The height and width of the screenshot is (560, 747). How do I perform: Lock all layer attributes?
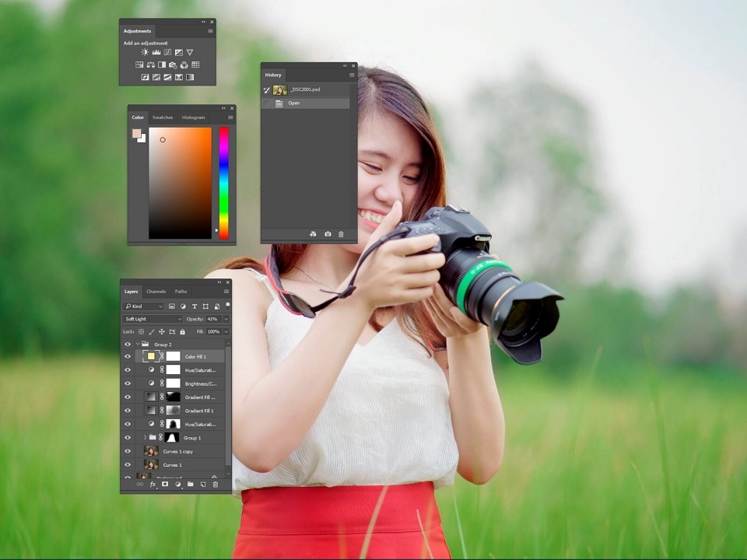[x=182, y=332]
